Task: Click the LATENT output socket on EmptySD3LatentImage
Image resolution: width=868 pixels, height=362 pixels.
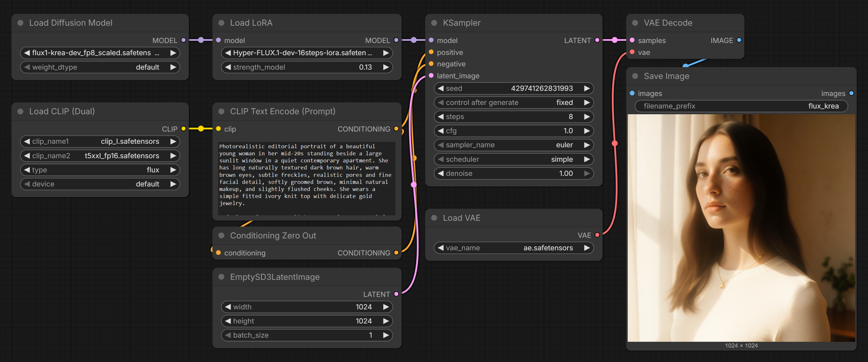Action: (x=396, y=294)
